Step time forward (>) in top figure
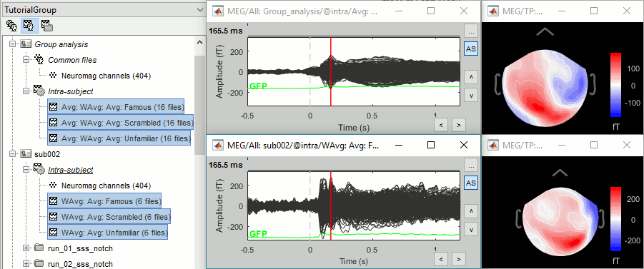 click(458, 125)
